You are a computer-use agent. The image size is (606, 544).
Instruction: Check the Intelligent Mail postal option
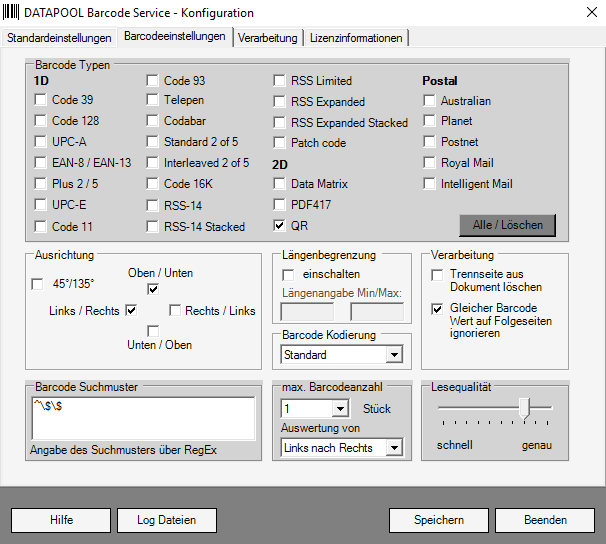[430, 184]
